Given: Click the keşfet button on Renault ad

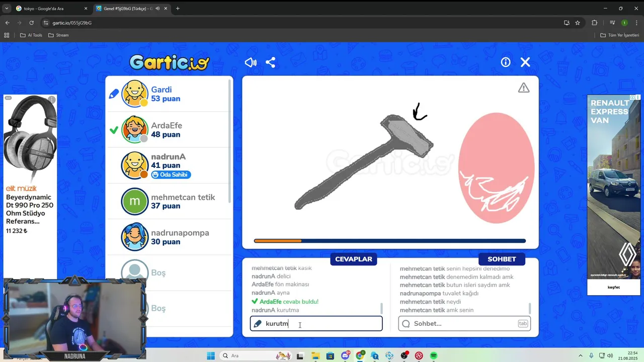Looking at the screenshot, I should 613,287.
